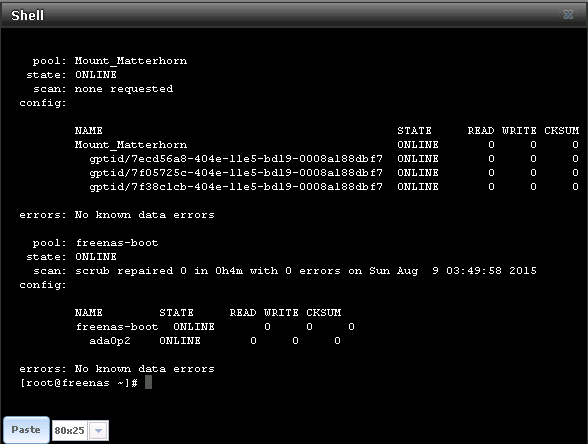Viewport: 588px width, 444px height.
Task: Close the Shell window with the X icon
Action: point(568,15)
